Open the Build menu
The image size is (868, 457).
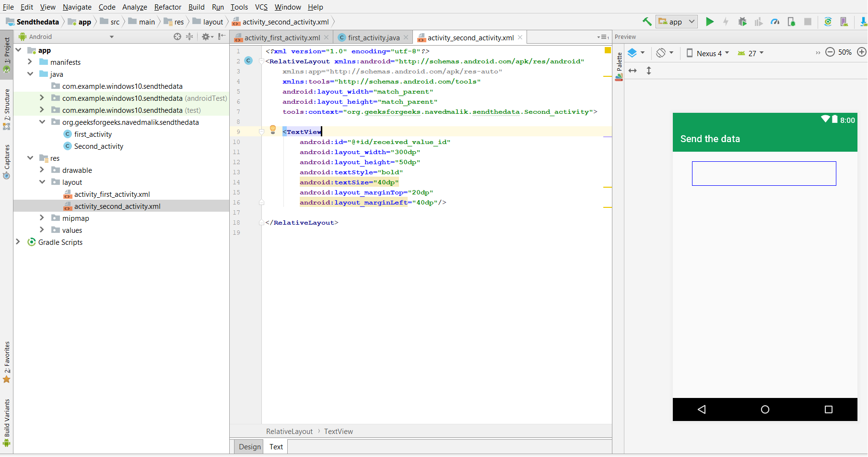196,7
